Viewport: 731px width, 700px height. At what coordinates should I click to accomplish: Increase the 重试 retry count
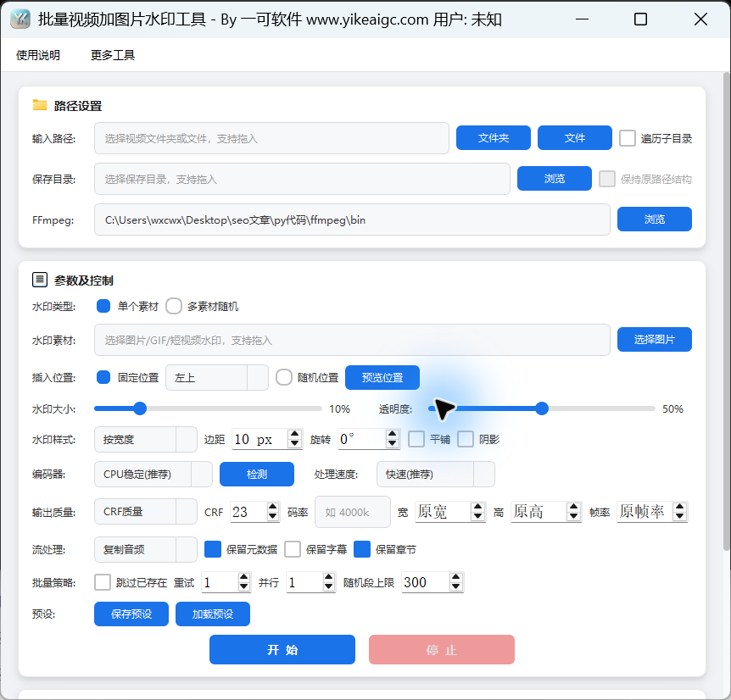(244, 577)
